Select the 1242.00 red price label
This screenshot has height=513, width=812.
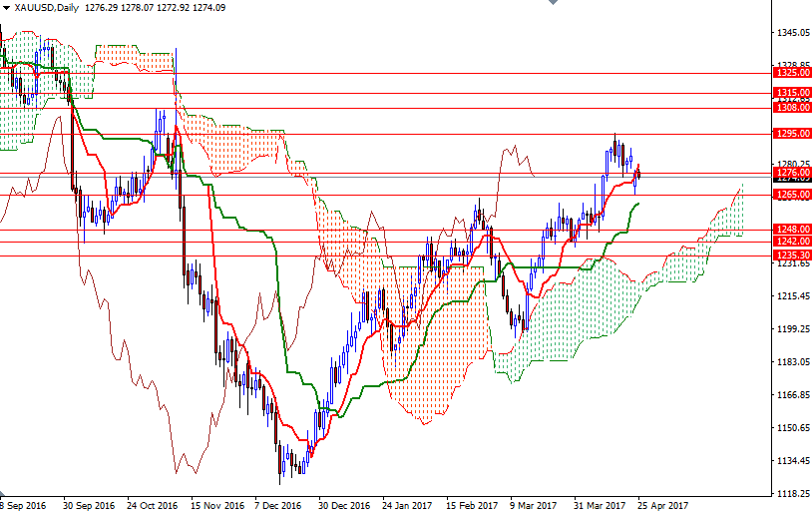(x=791, y=242)
